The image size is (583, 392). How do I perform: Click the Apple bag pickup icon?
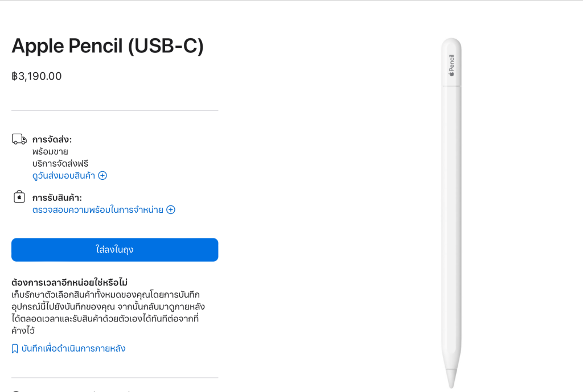[19, 197]
